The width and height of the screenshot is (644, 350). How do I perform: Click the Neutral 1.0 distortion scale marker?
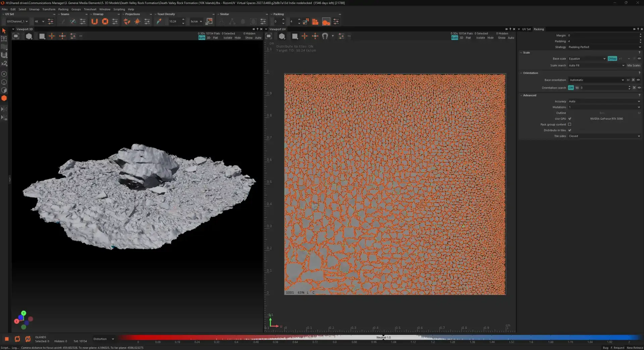383,338
